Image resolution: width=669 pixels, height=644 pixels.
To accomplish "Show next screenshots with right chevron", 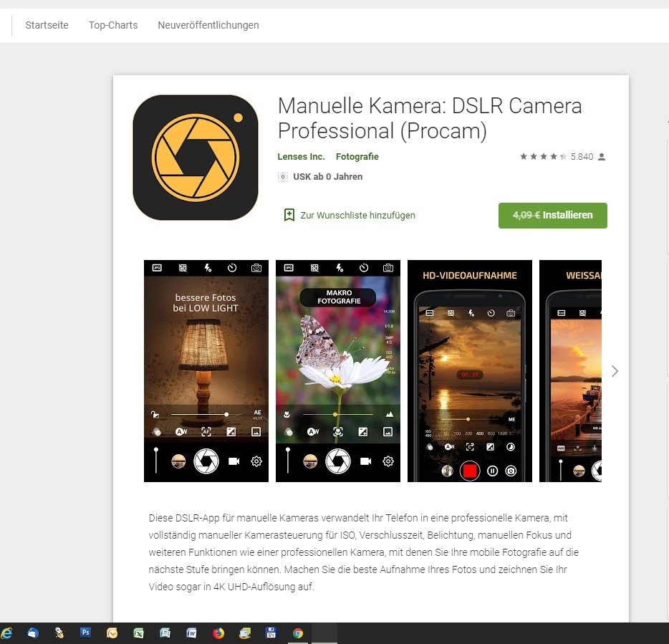I will 615,371.
